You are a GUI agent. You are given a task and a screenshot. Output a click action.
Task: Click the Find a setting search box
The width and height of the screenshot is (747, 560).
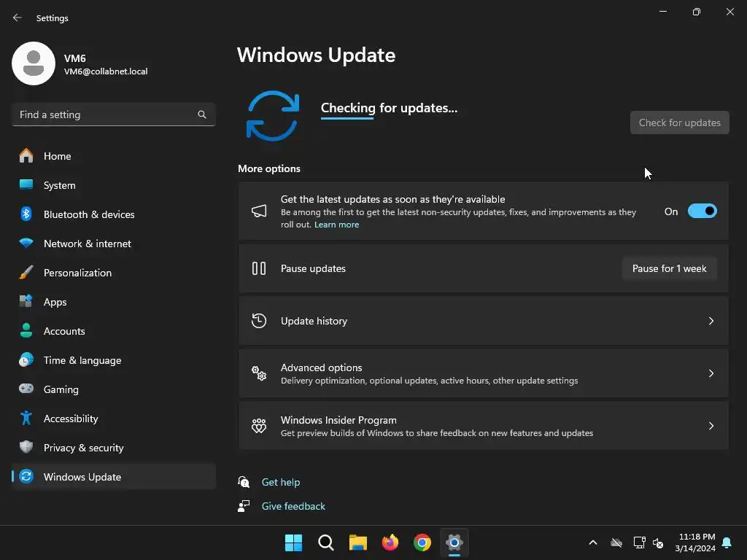113,114
